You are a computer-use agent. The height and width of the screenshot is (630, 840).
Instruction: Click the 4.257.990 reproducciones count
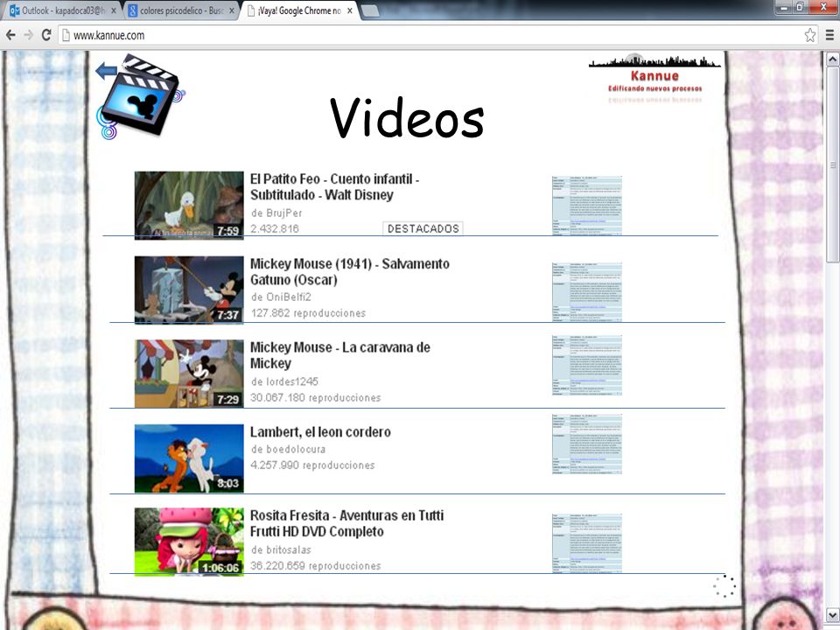[312, 465]
